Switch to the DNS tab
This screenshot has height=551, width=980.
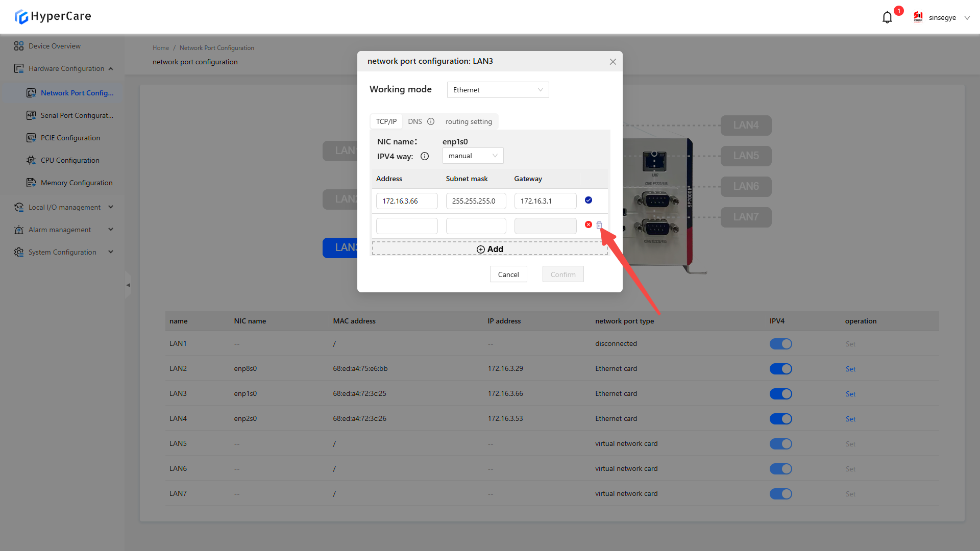[414, 121]
